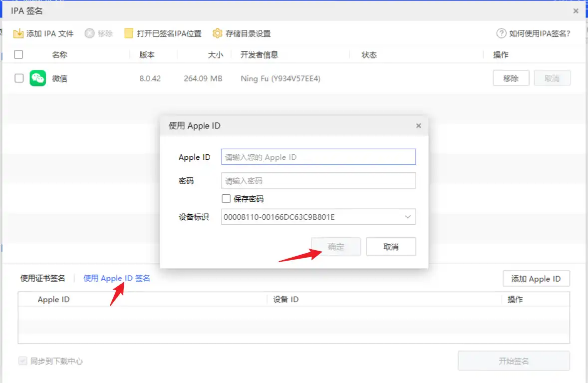Image resolution: width=588 pixels, height=383 pixels.
Task: Switch to Apple ID signing tab
Action: pos(116,278)
